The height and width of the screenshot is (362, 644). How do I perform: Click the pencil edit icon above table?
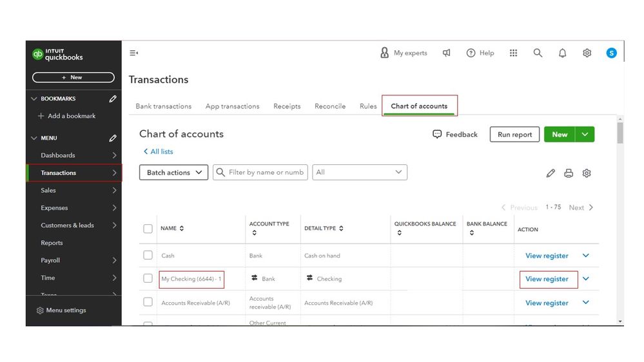[x=551, y=173]
